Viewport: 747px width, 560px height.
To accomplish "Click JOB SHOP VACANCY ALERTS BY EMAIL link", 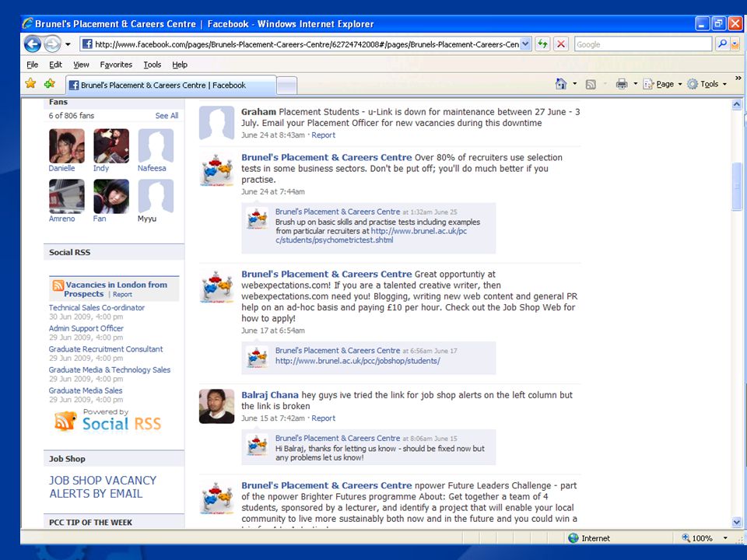I will pyautogui.click(x=103, y=487).
